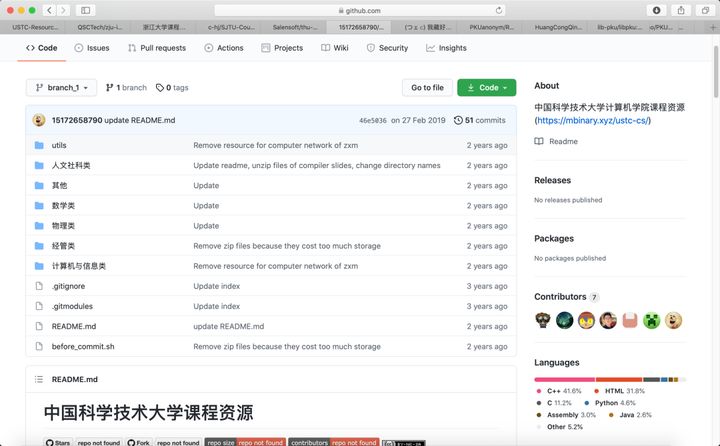Open the README.md file link
The image size is (720, 446).
click(x=74, y=327)
